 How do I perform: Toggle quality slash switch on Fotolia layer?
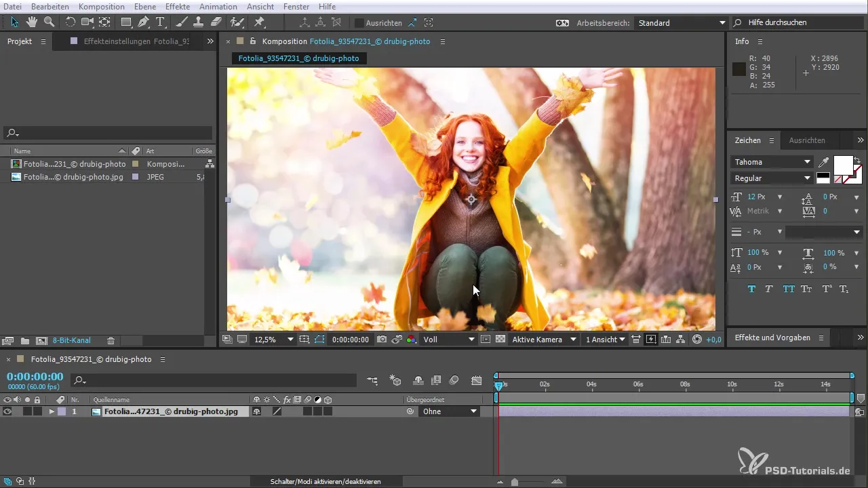pos(277,411)
